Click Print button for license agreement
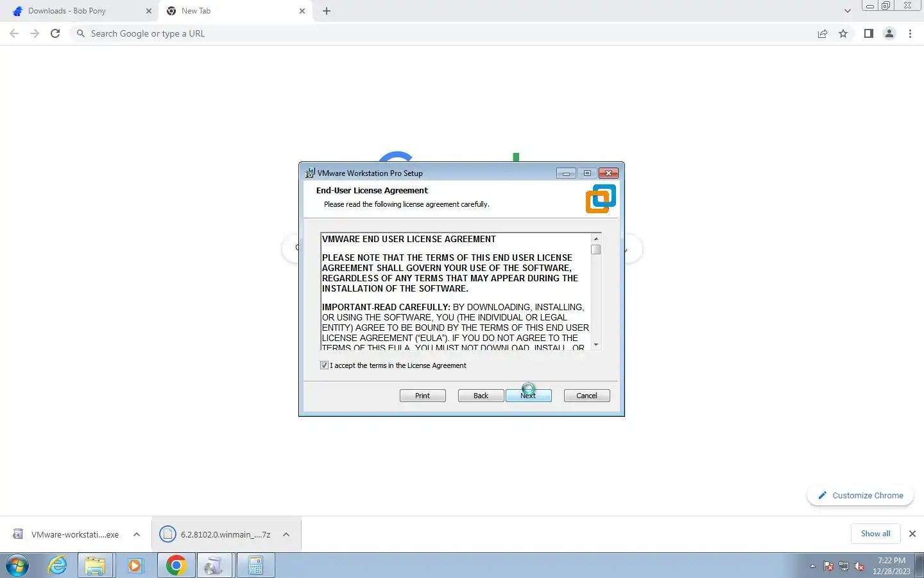 click(422, 396)
